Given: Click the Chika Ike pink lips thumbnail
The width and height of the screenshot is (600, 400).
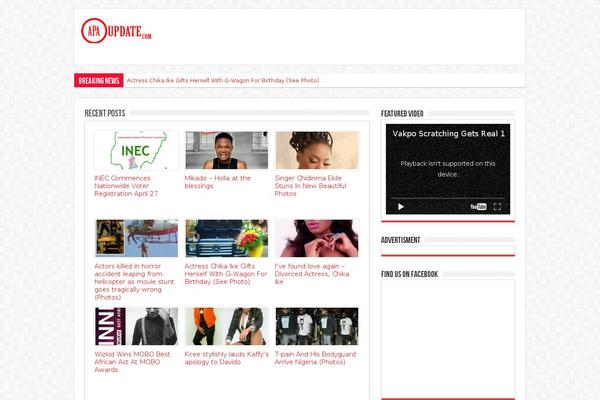Looking at the screenshot, I should click(317, 238).
